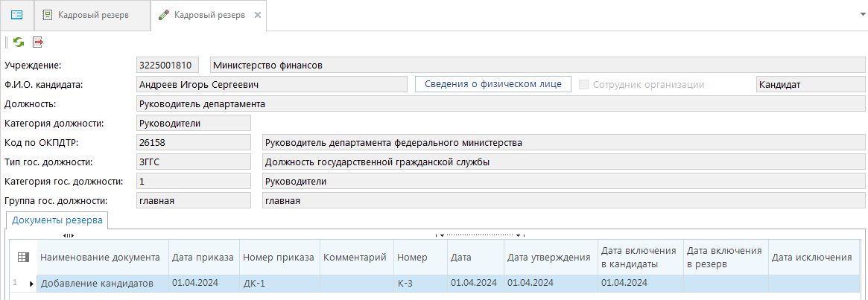This screenshot has width=868, height=300.
Task: Toggle the Сотрудник организации checkbox
Action: (x=585, y=85)
